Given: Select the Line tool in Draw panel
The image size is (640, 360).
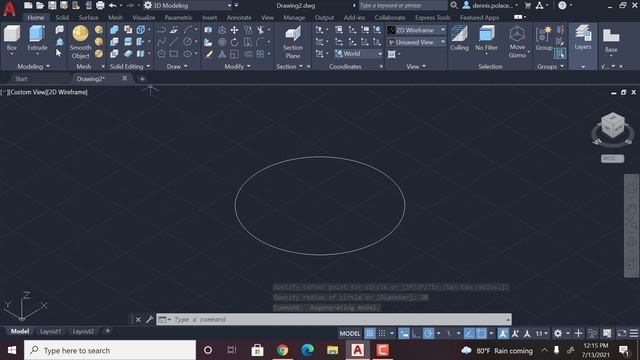Looking at the screenshot, I should (x=174, y=42).
